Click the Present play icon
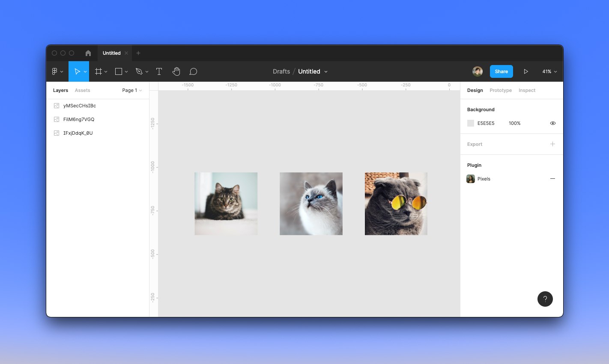The image size is (609, 364). [526, 71]
